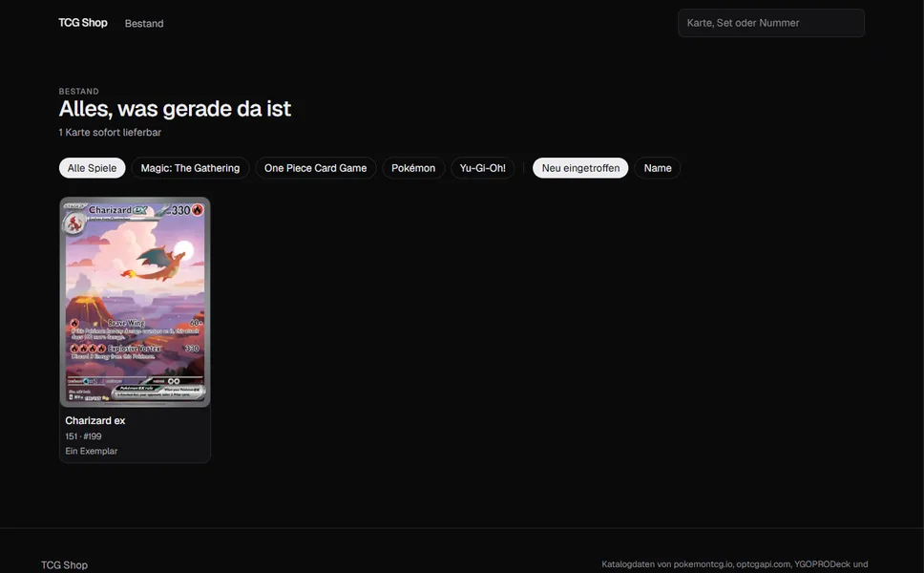
Task: Select the Ein Exemplar stock text
Action: click(x=92, y=451)
